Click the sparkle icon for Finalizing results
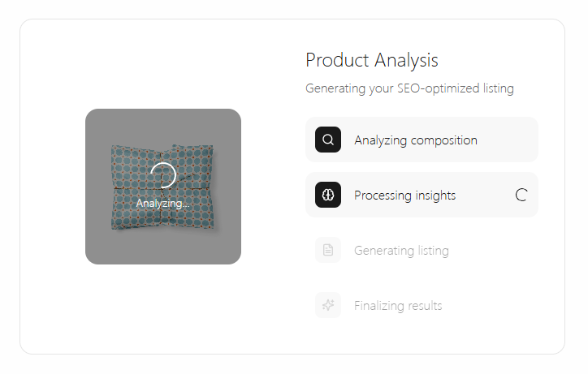The width and height of the screenshot is (588, 374). pyautogui.click(x=328, y=305)
